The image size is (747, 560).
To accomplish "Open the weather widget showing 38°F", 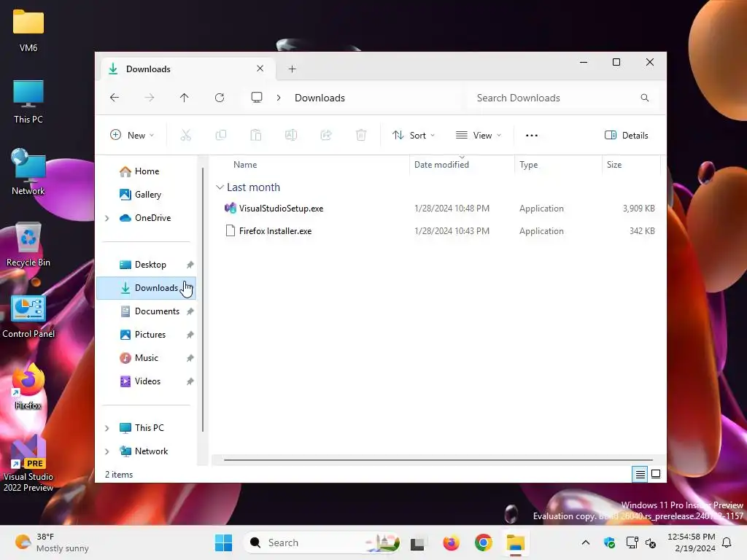I will tap(52, 542).
